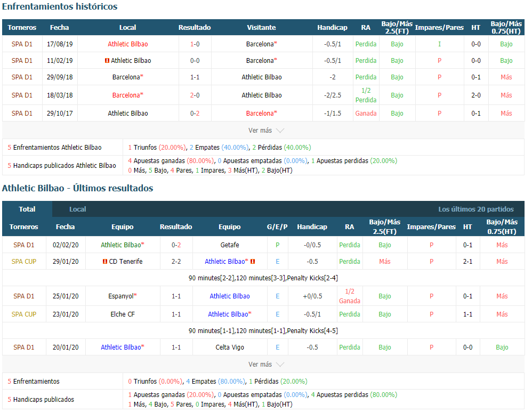
Task: Select handicap +0/0.5 in Espanyol row
Action: point(312,296)
